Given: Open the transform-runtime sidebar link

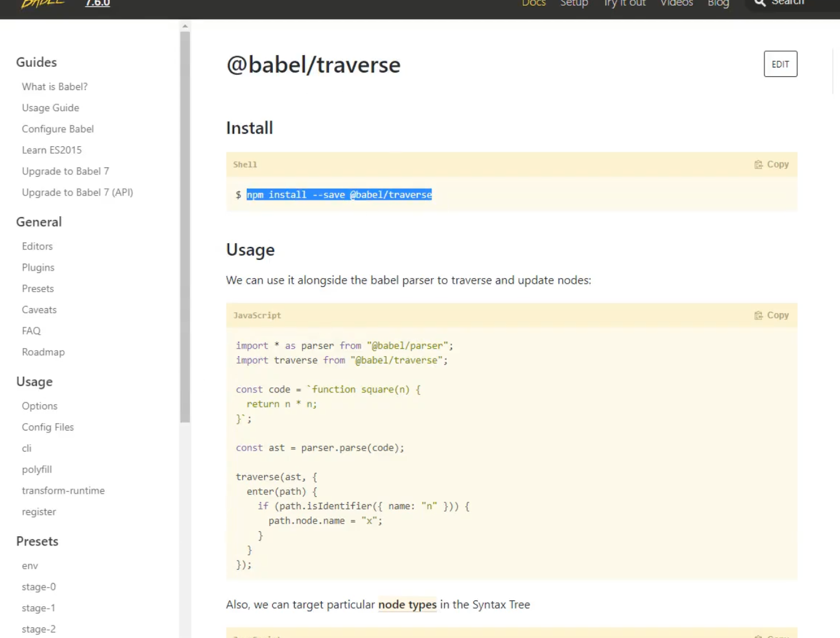Looking at the screenshot, I should pyautogui.click(x=63, y=492).
